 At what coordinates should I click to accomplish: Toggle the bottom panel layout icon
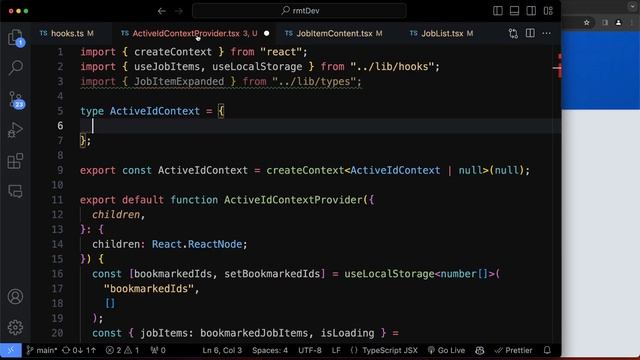(514, 11)
